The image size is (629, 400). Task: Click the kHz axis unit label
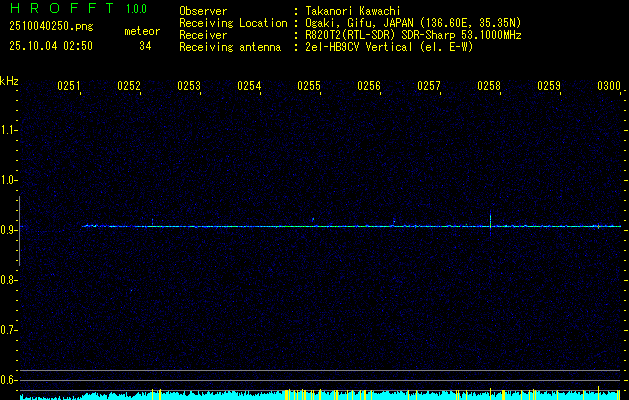(9, 81)
